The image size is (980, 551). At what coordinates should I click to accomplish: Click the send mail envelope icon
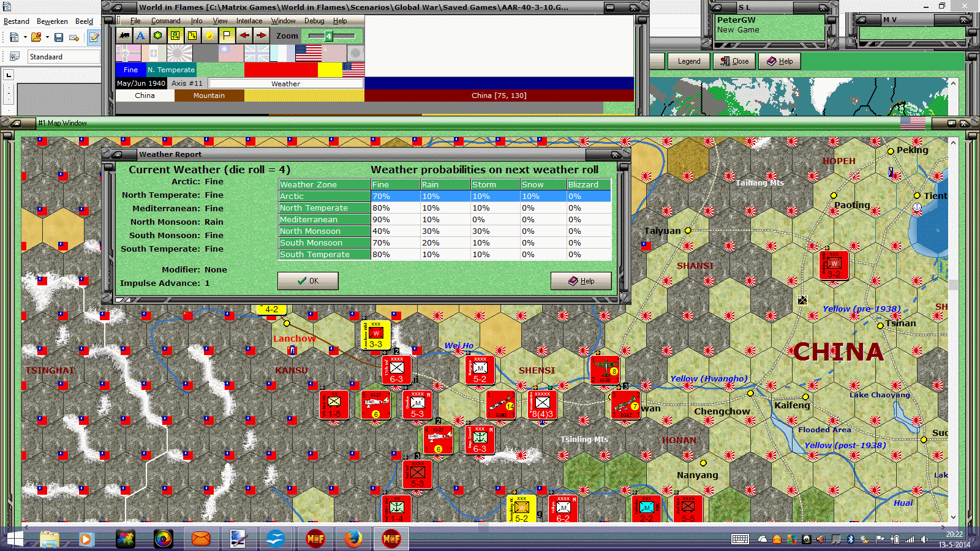(x=74, y=37)
